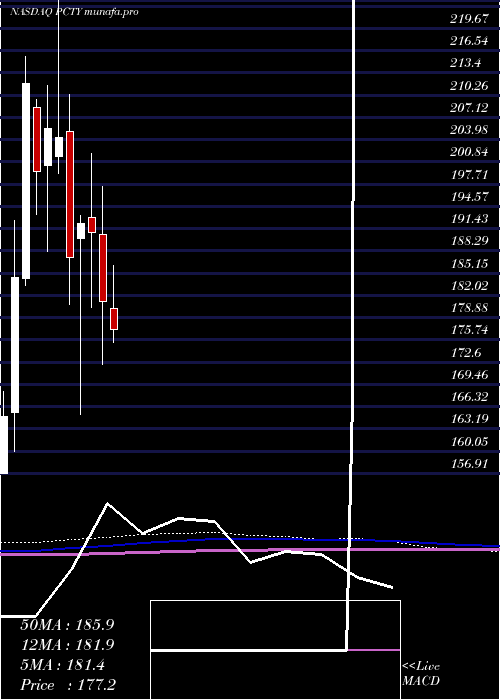Click the 172.6 price axis label
Viewport: 500px width, 700px height.
pyautogui.click(x=466, y=353)
